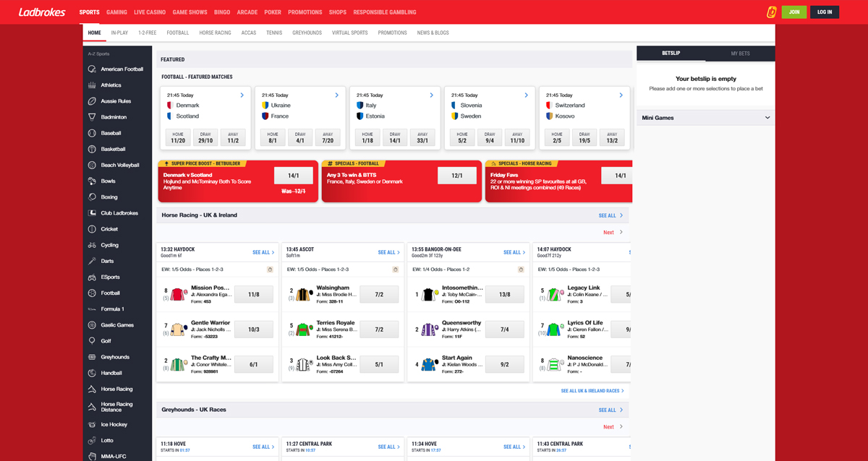Select the Golf icon
Viewport: 868px width, 461px height.
tap(92, 341)
